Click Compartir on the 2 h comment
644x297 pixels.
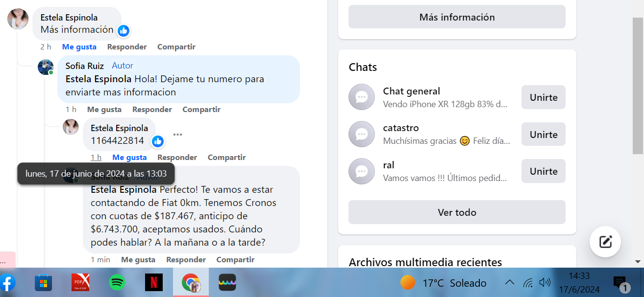tap(176, 47)
